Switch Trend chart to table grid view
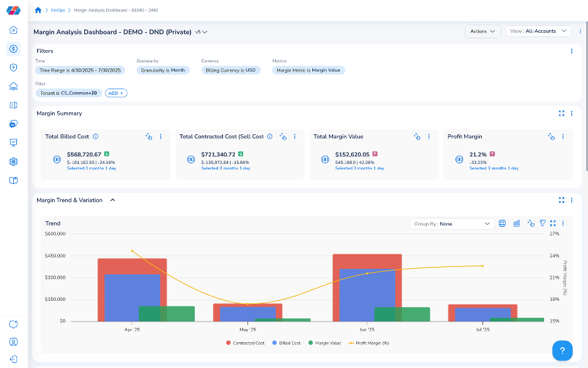Viewport: 588px width, 368px height. (502, 224)
